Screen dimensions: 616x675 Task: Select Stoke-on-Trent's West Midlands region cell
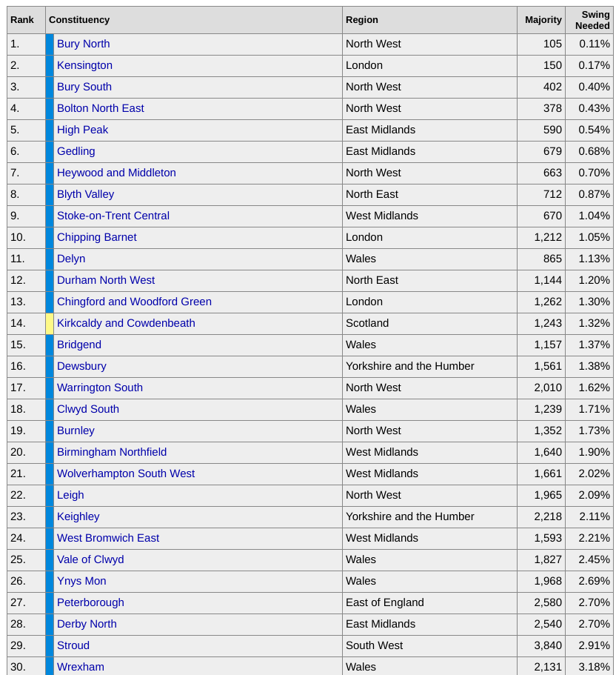click(429, 216)
